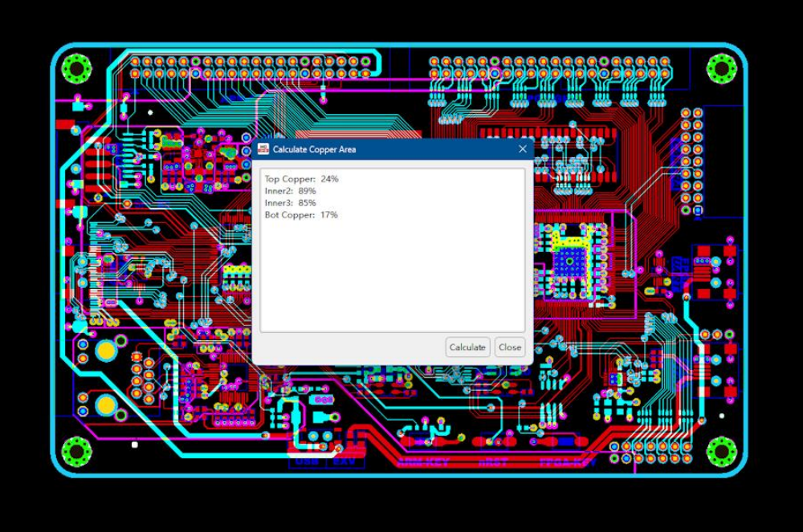Click the Calculate button
This screenshot has height=532, width=803.
[467, 347]
